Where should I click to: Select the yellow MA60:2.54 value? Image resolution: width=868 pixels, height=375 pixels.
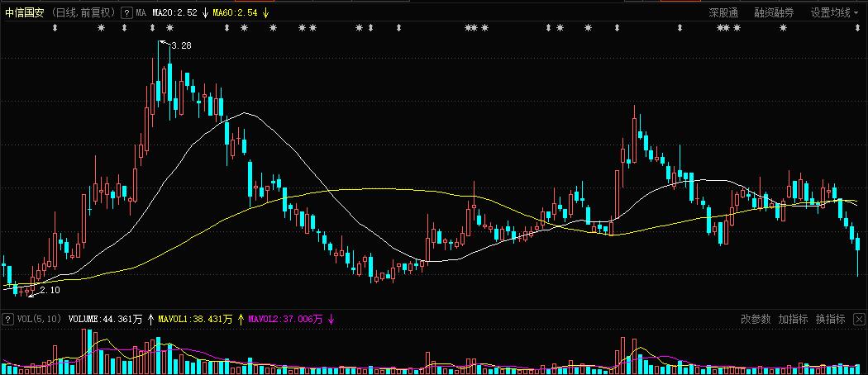pyautogui.click(x=236, y=12)
